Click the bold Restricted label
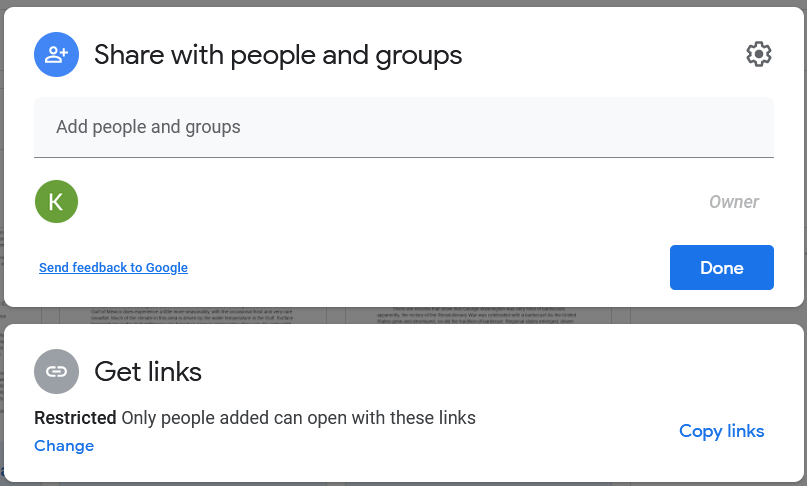Screen dimensions: 807x486 coord(75,418)
